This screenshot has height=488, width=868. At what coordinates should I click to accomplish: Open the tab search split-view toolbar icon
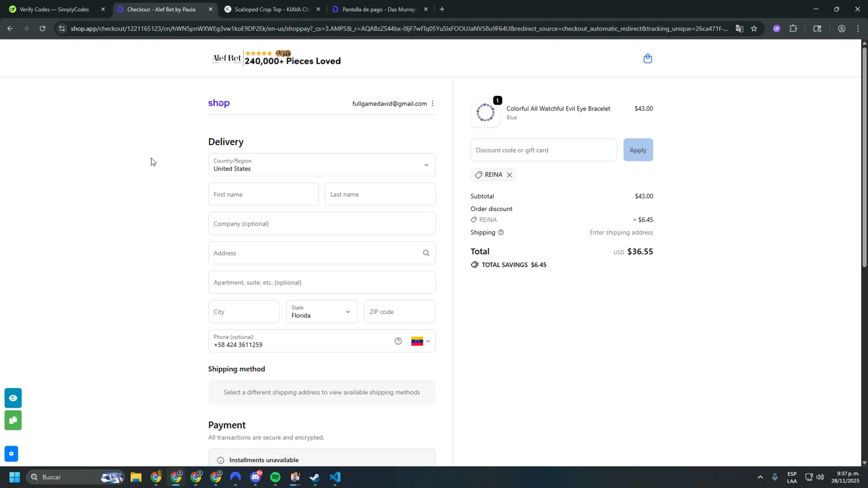coord(817,28)
